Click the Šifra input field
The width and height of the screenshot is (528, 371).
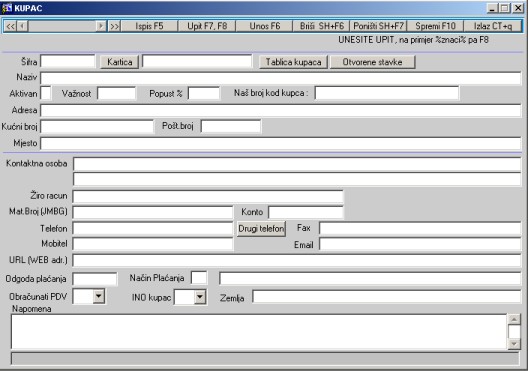(68, 62)
